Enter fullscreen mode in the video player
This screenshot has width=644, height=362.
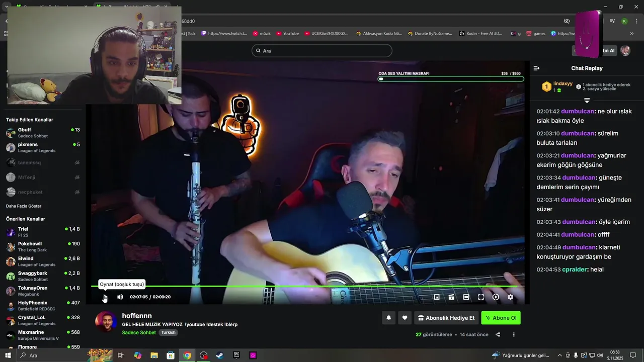coord(481,297)
